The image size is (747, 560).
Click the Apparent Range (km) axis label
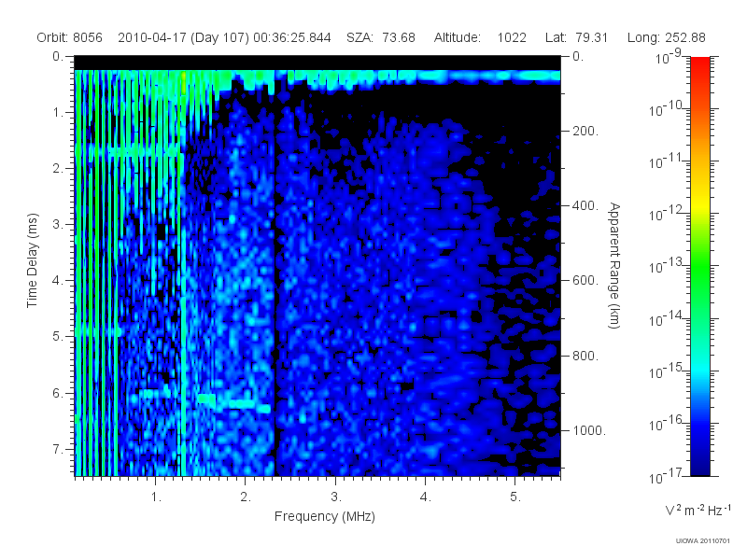(x=614, y=265)
